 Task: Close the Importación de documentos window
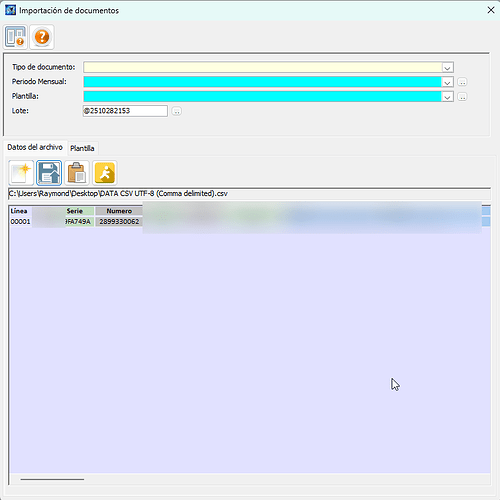click(491, 10)
